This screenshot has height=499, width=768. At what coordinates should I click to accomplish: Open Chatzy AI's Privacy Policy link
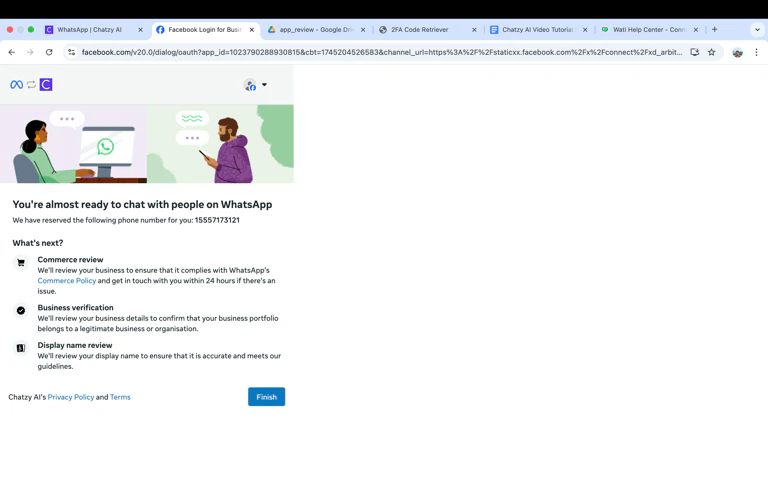(71, 397)
